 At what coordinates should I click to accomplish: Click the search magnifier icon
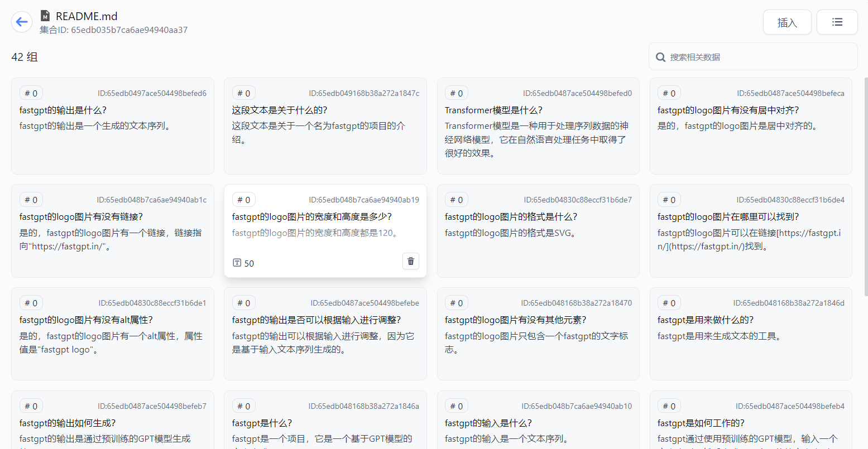point(660,57)
